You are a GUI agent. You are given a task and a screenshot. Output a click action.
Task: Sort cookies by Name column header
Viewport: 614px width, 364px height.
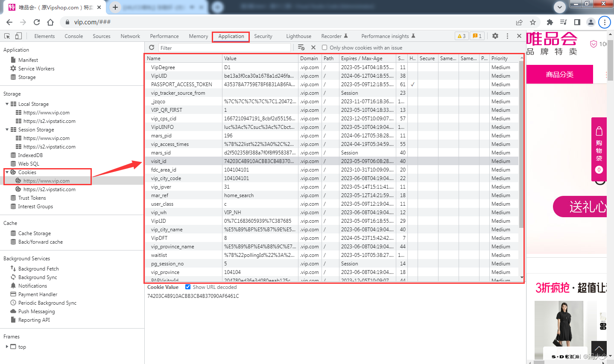click(x=184, y=58)
